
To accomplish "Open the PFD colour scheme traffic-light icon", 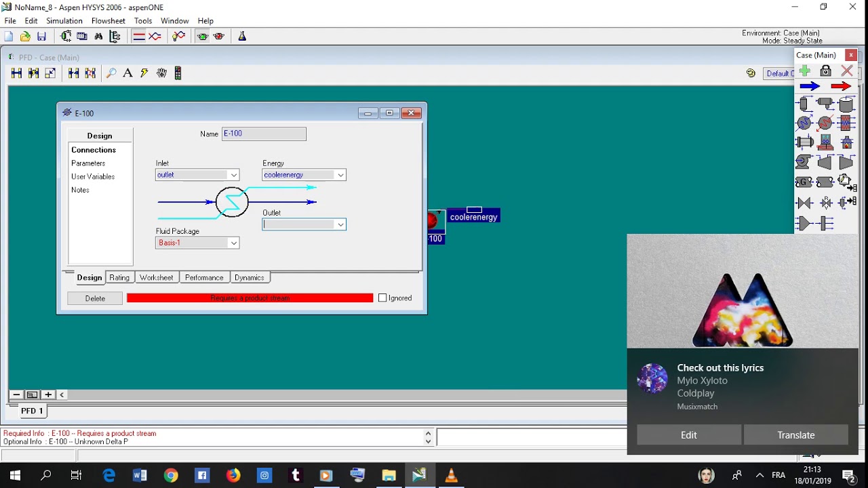I will [x=178, y=73].
